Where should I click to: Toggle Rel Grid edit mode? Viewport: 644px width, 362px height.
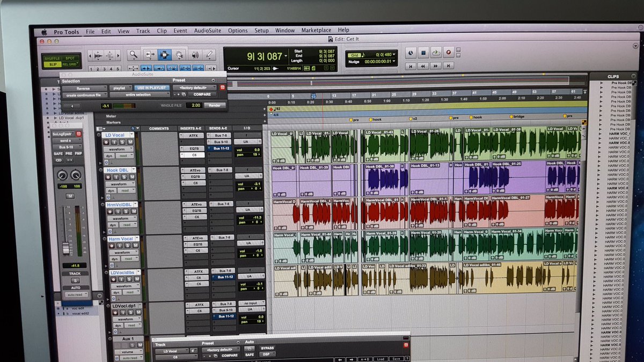70,64
